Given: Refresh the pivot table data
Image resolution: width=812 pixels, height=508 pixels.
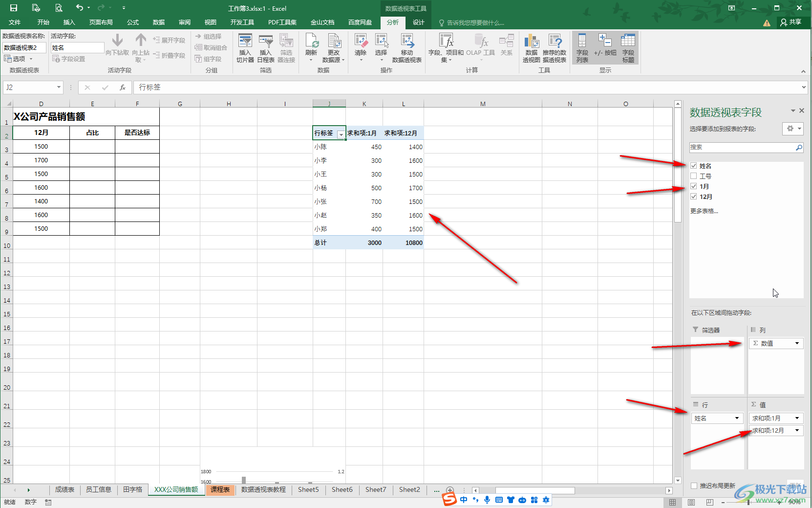Looking at the screenshot, I should point(311,48).
